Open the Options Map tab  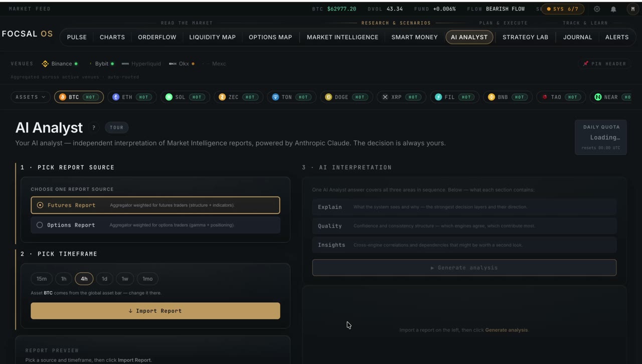click(270, 37)
